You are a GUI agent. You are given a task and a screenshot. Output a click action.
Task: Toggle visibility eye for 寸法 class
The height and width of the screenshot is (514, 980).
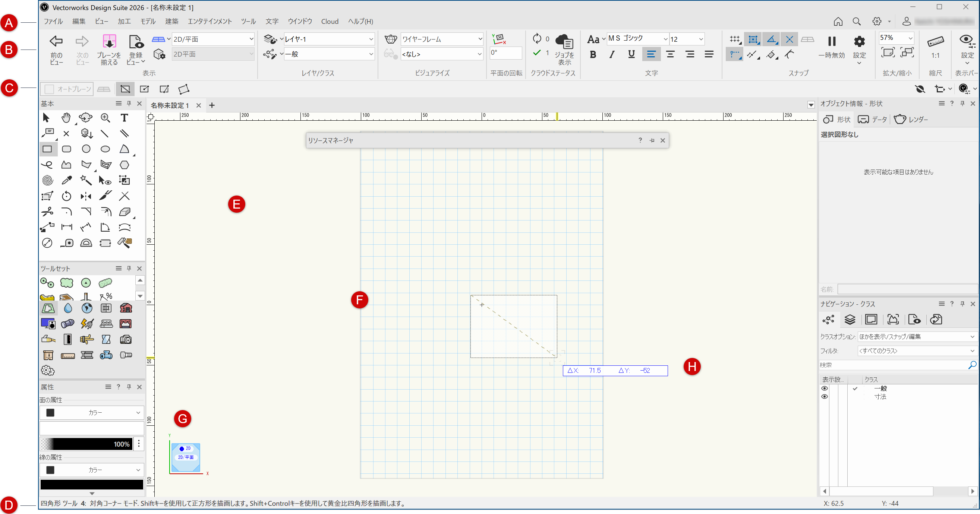click(x=825, y=397)
